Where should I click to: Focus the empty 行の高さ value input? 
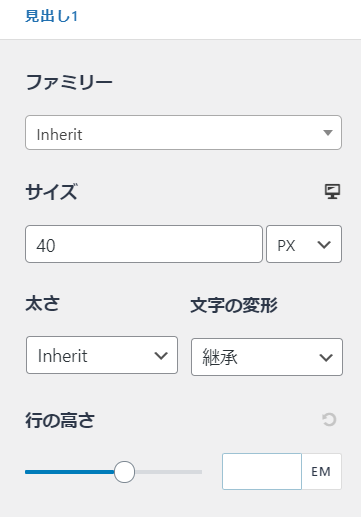pyautogui.click(x=262, y=471)
